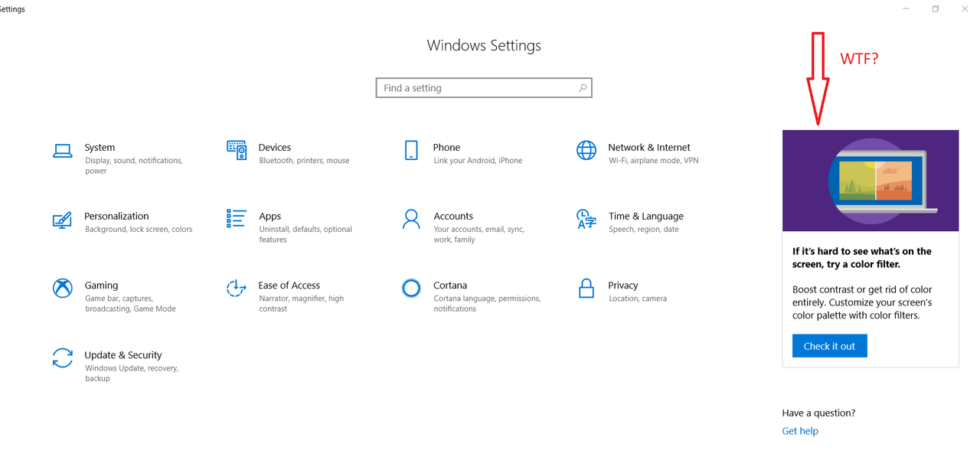This screenshot has width=980, height=457.
Task: Click the Network & Internet title
Action: pos(649,148)
